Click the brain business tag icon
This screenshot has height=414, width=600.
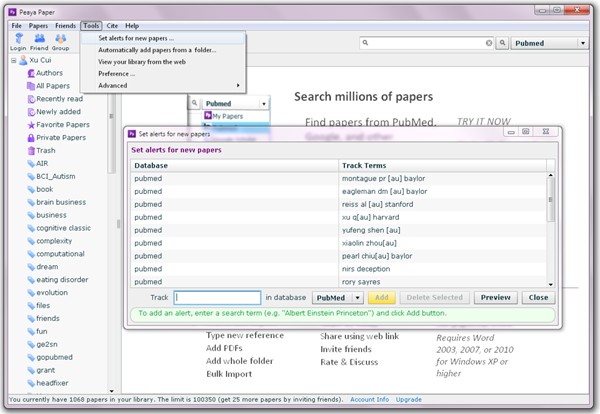pos(31,202)
